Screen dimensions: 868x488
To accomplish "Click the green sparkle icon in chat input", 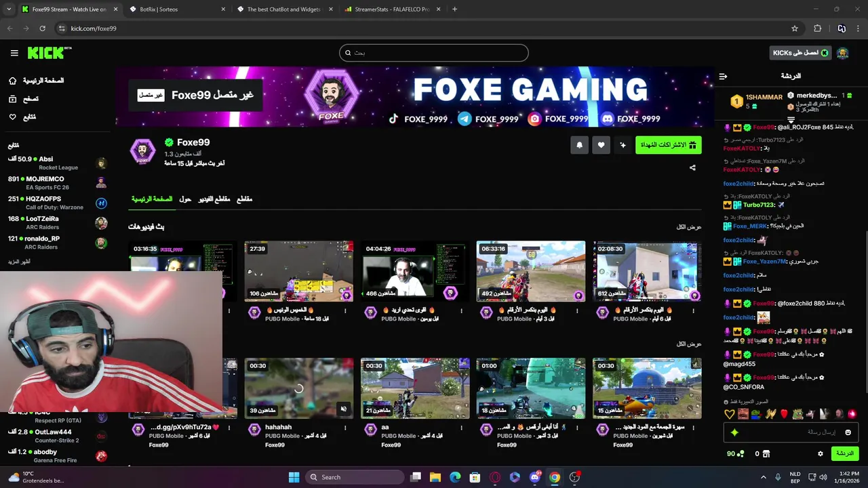I will click(x=734, y=432).
